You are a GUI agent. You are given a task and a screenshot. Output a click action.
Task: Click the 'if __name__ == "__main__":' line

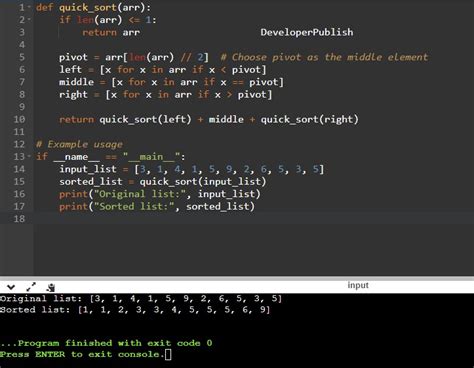(x=111, y=157)
